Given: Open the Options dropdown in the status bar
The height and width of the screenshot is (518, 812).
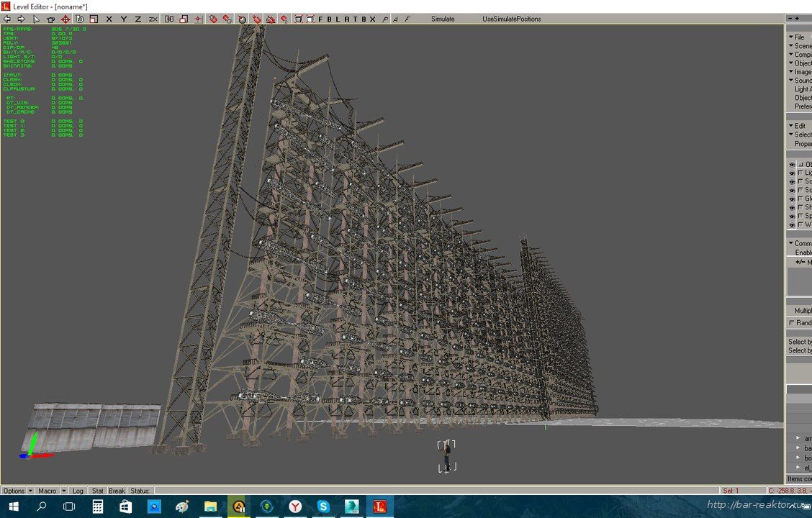Looking at the screenshot, I should [x=17, y=491].
